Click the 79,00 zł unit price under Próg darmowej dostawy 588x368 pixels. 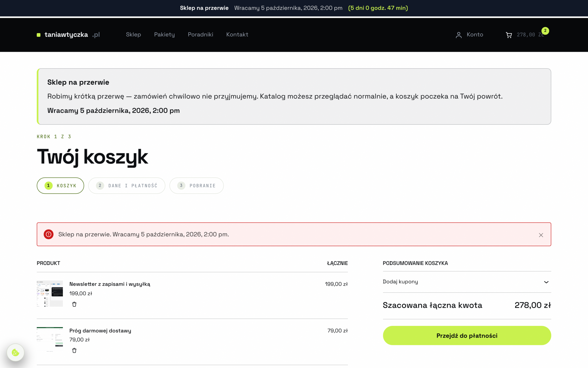79,339
